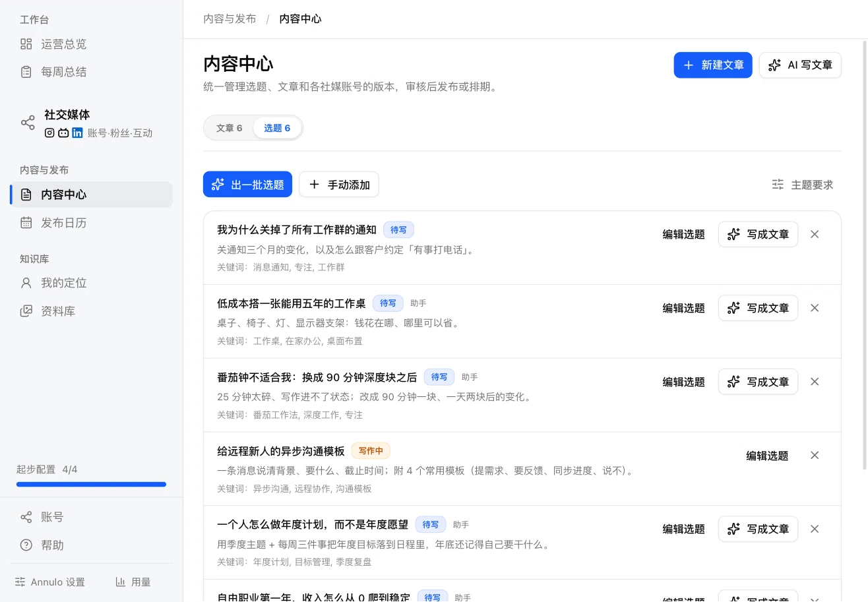Create a new article with 新建文章
The height and width of the screenshot is (602, 868).
[713, 65]
